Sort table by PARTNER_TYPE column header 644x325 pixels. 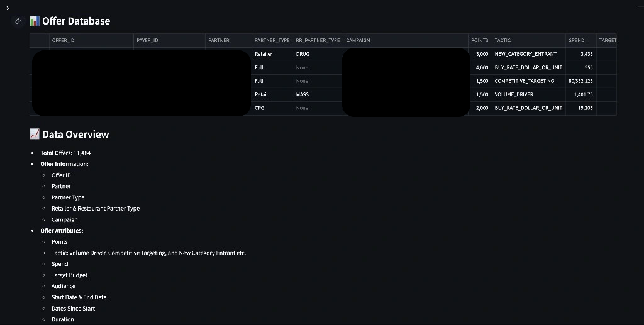coord(272,40)
